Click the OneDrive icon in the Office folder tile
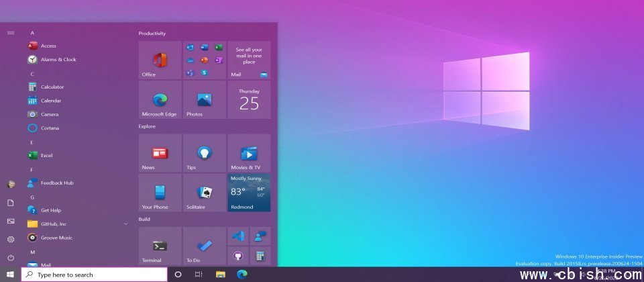 [190, 60]
